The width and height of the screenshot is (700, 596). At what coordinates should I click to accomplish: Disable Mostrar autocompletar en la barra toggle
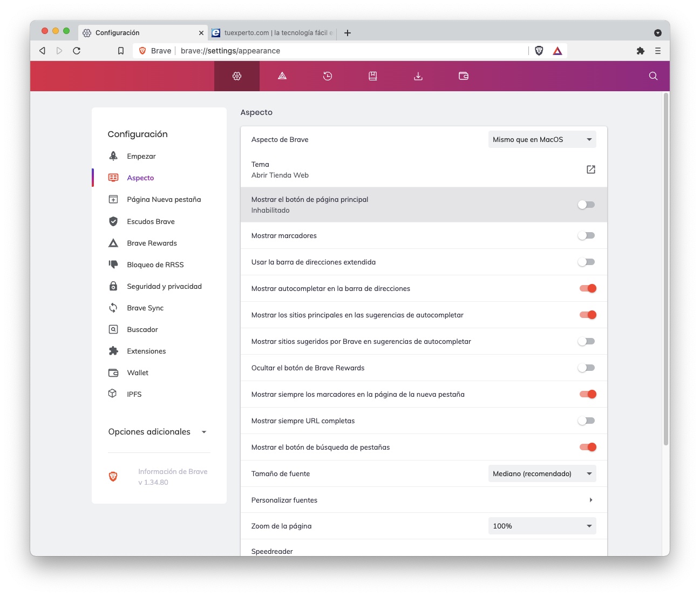pos(587,288)
